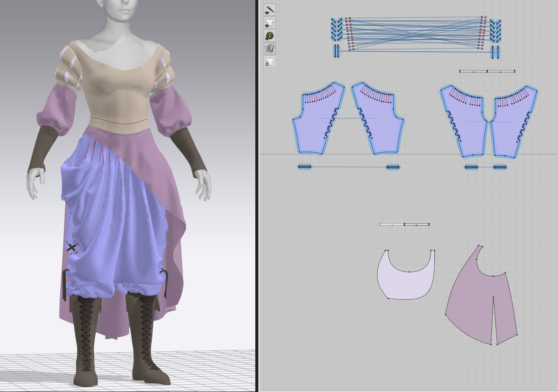Click the divider between 3D and 2D windows
Viewport: 558px width, 392px height.
pos(257,196)
